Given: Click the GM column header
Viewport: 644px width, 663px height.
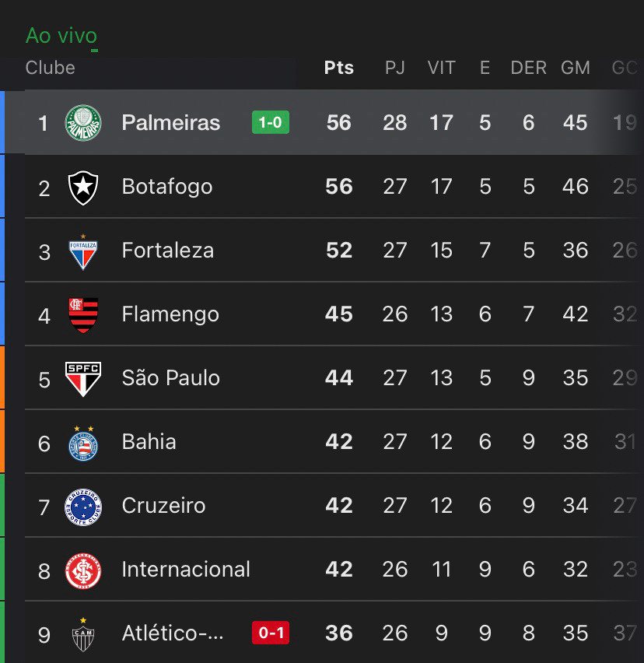Looking at the screenshot, I should click(575, 68).
